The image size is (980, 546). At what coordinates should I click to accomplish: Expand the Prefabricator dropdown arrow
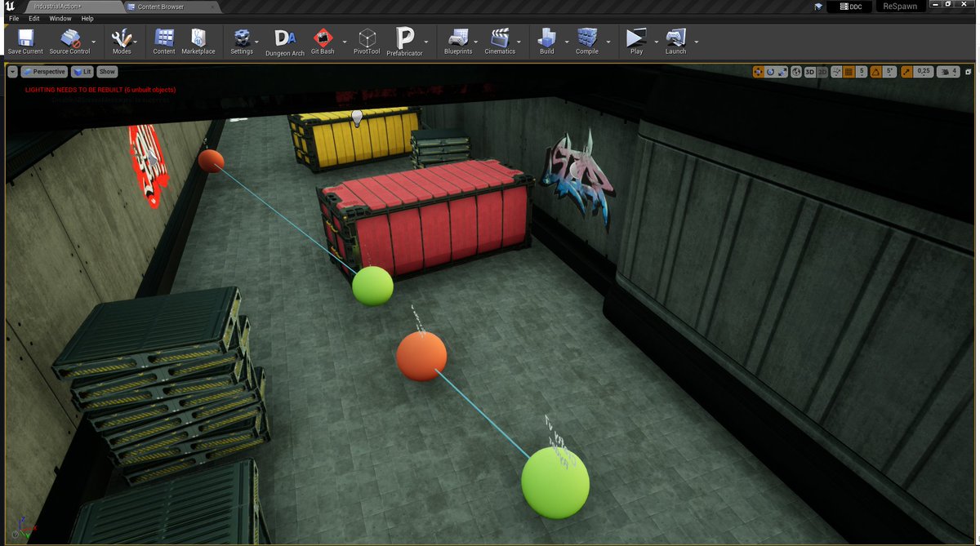pyautogui.click(x=426, y=41)
